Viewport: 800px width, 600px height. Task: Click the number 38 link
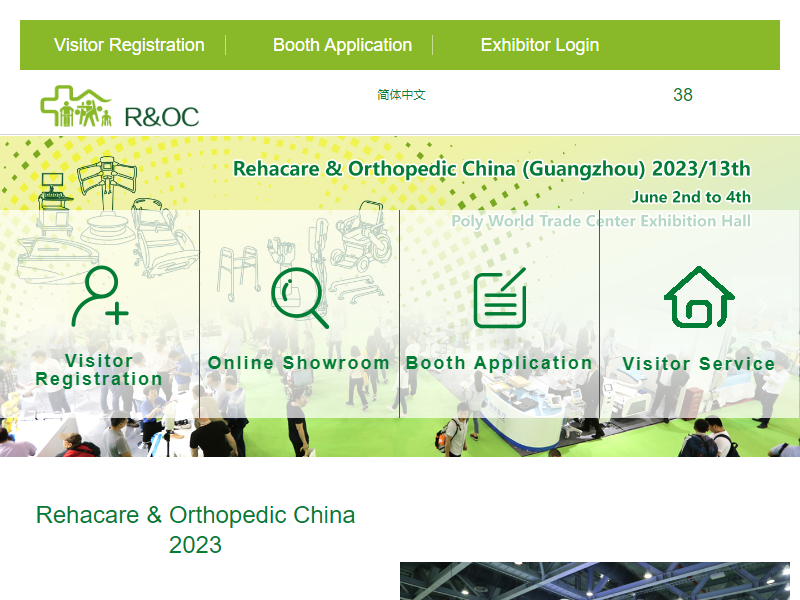click(683, 95)
